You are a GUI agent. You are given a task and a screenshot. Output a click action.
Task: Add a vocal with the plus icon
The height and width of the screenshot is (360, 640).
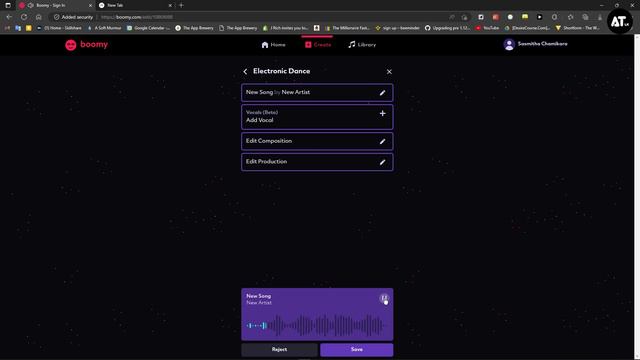click(382, 113)
